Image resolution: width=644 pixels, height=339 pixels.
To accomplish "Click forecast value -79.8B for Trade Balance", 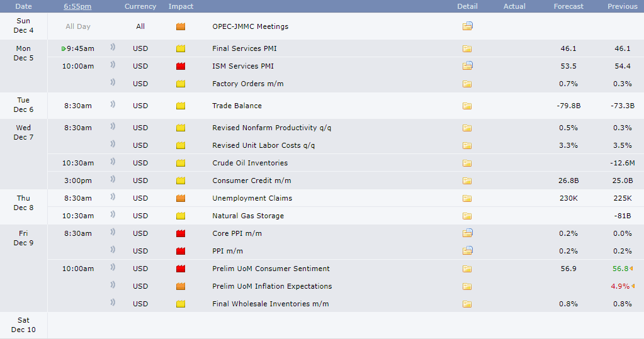I will tap(569, 106).
